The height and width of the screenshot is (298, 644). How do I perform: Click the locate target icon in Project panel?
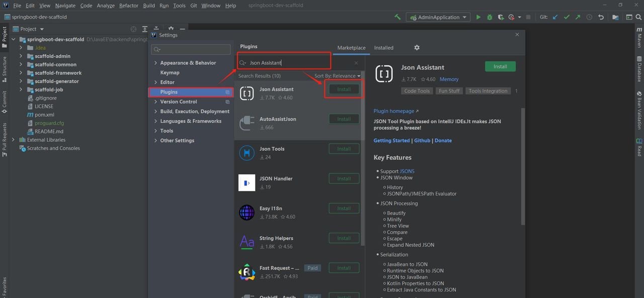(x=133, y=29)
